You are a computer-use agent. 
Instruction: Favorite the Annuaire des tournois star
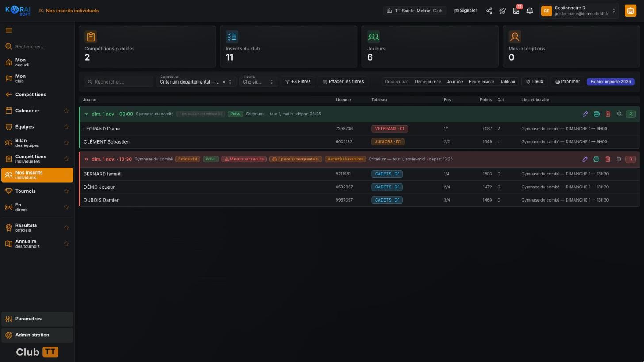(66, 244)
